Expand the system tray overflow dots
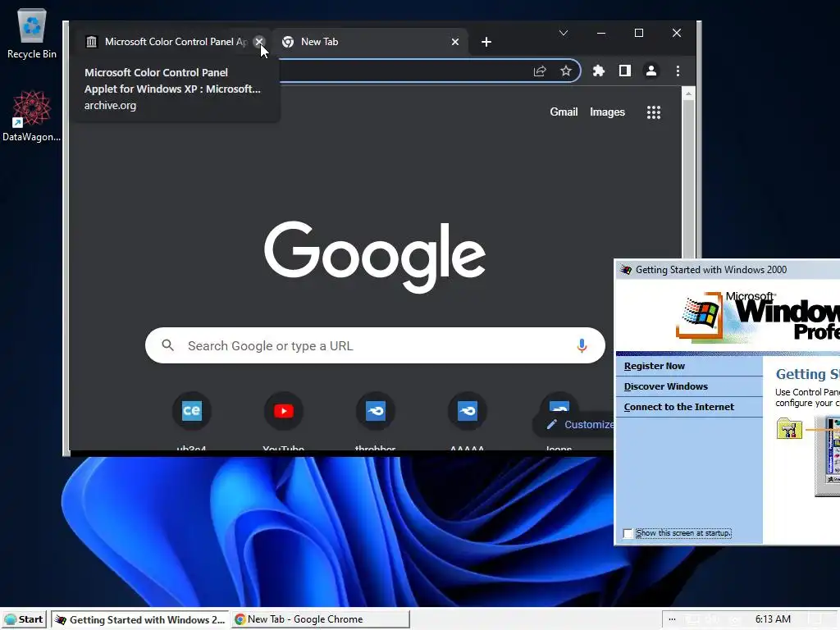 672,619
